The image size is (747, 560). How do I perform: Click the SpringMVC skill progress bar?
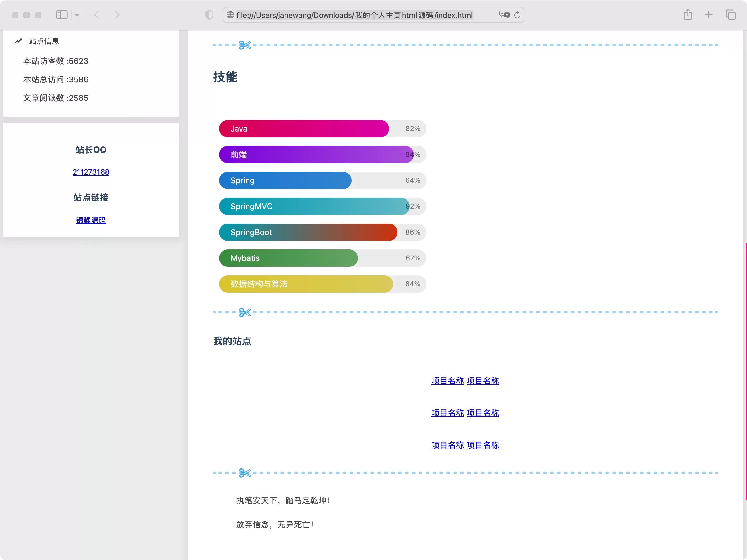click(x=323, y=206)
